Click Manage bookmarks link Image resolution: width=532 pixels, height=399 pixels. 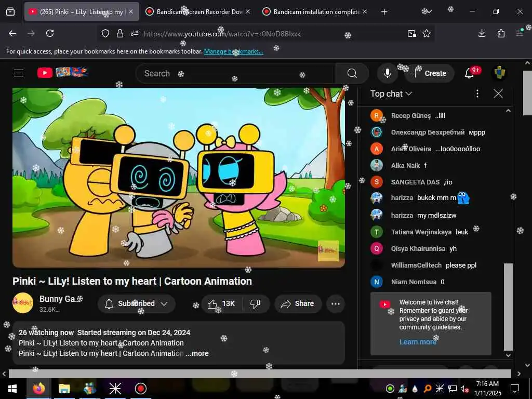pos(233,51)
